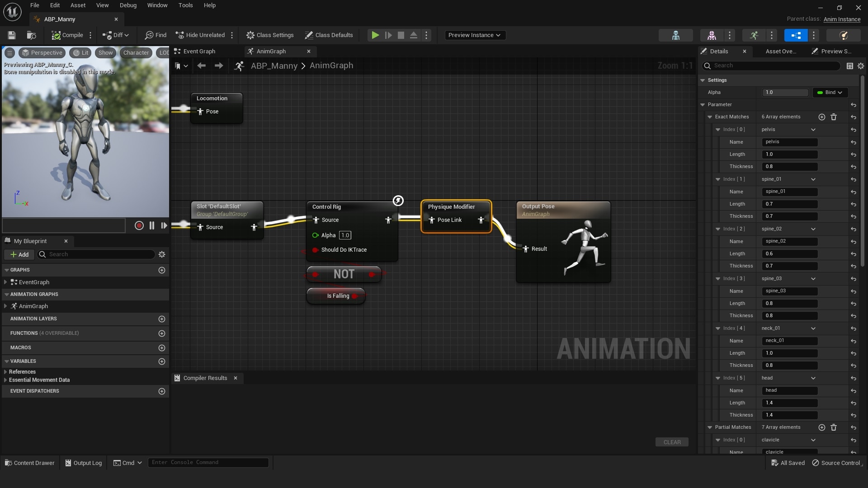Viewport: 868px width, 488px height.
Task: Save the blueprint with the floppy disk icon
Action: [12, 35]
